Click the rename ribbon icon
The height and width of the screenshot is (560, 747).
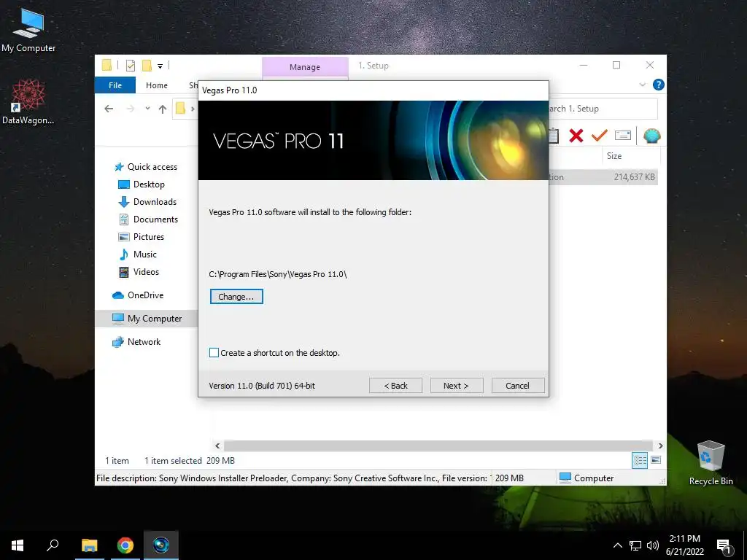click(623, 136)
